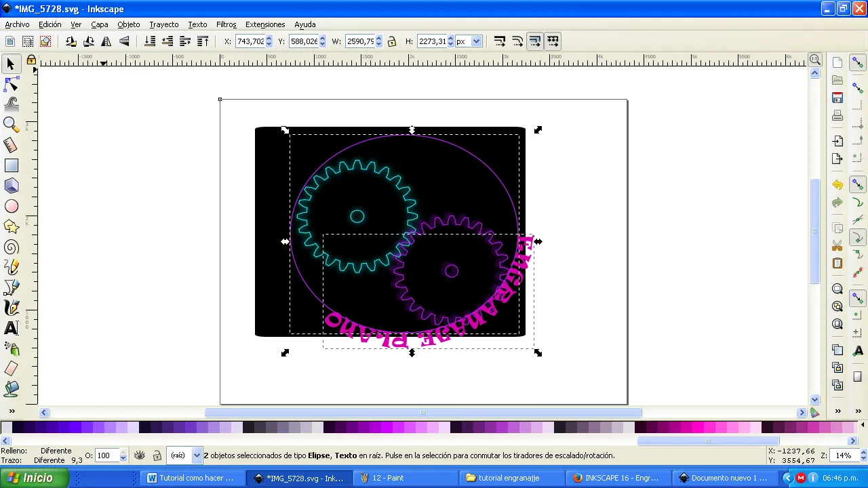Click the opacity O value field

click(106, 455)
